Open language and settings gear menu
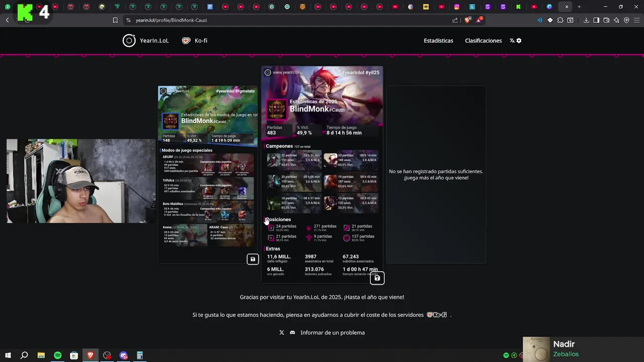The image size is (644, 362). 516,41
